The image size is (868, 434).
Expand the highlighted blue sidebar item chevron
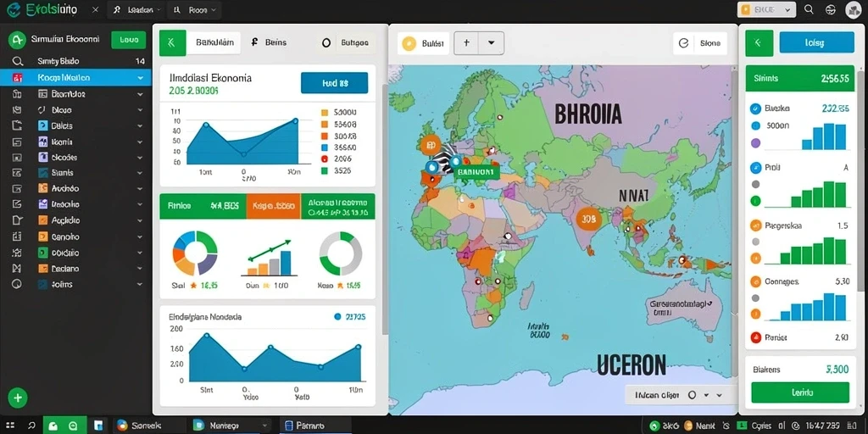141,78
